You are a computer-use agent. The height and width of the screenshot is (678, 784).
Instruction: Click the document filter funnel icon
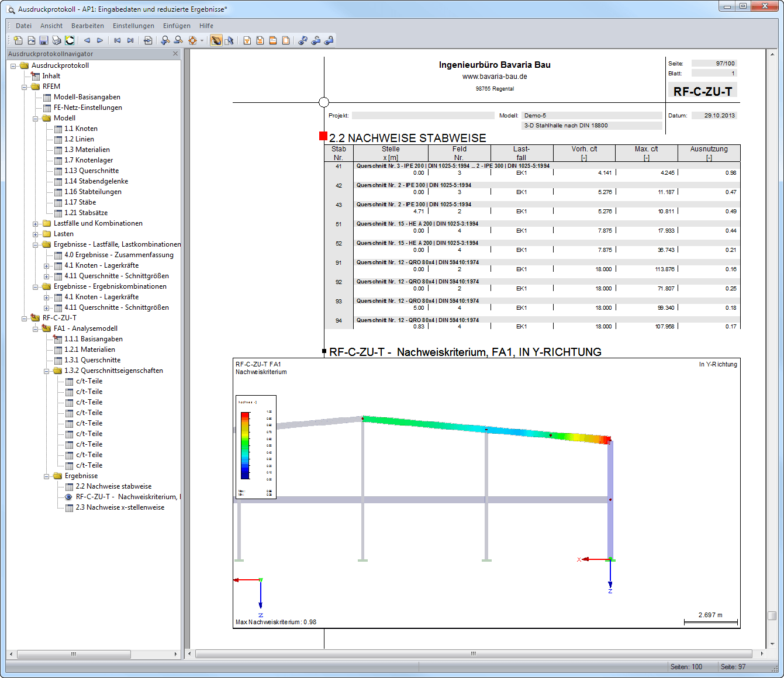[247, 40]
